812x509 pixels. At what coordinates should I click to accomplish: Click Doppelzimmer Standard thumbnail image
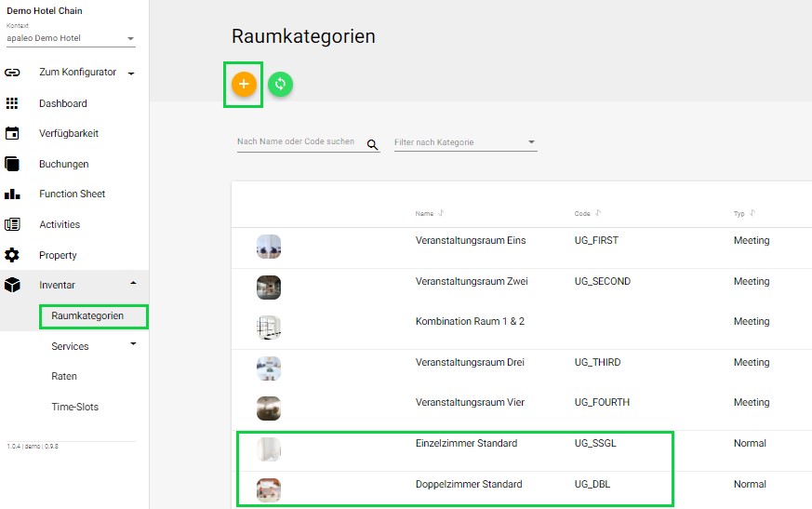269,490
